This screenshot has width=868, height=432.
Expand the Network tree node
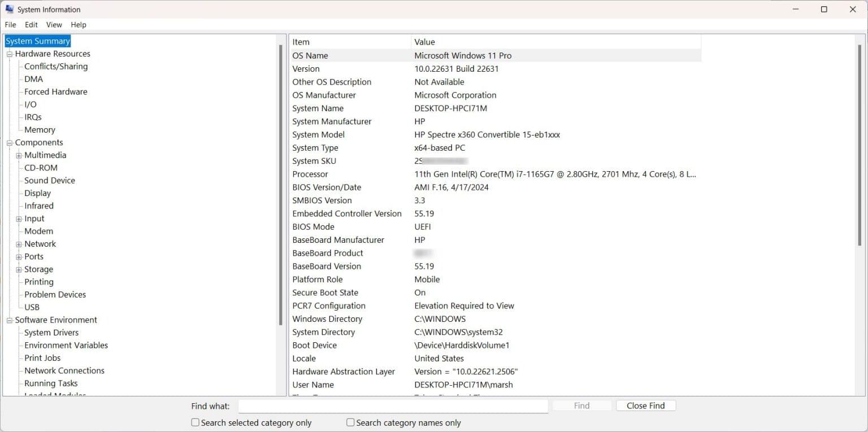19,243
